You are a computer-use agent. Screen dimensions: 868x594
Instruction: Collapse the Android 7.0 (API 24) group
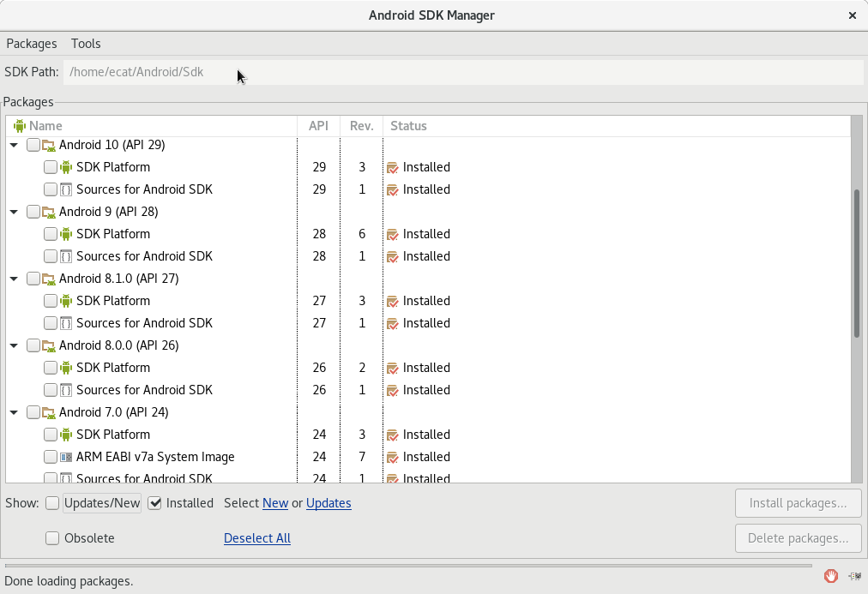click(15, 412)
